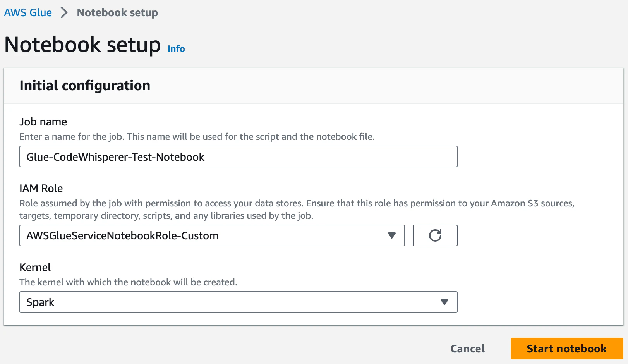Go to AWS Glue breadcrumb link
This screenshot has height=364, width=628.
coord(28,13)
